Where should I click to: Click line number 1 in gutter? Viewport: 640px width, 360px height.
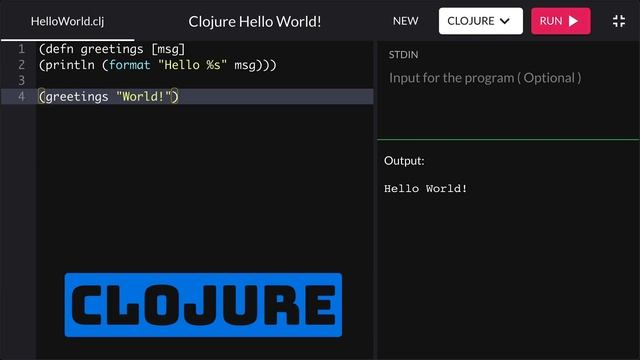21,49
